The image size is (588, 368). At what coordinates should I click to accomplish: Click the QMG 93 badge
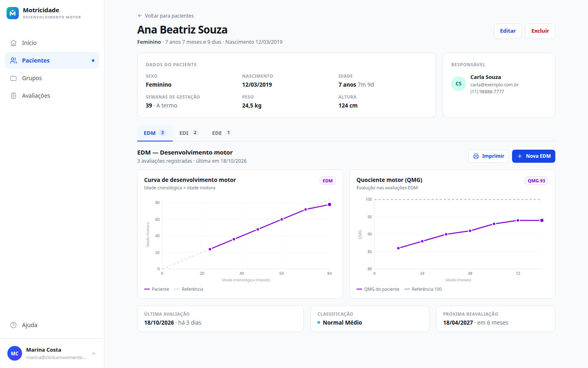pos(536,181)
